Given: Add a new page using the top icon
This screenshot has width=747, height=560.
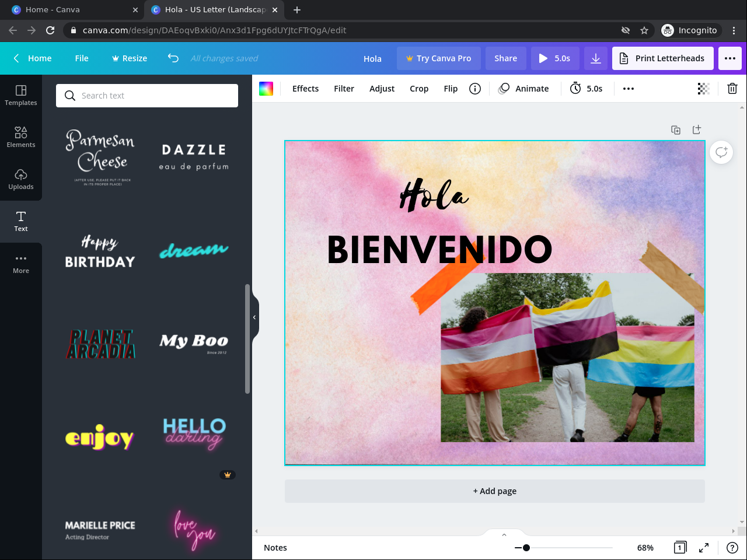Looking at the screenshot, I should (696, 129).
